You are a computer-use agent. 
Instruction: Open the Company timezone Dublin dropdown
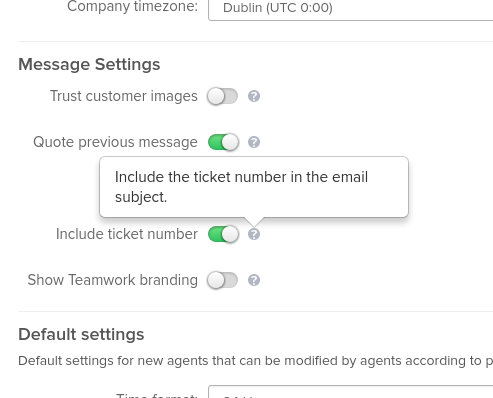(350, 9)
